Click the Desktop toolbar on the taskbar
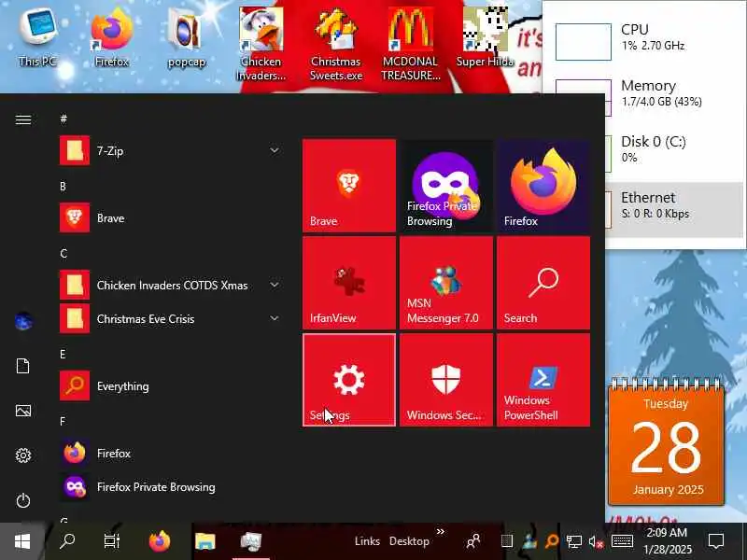Viewport: 747px width, 560px height. [409, 541]
